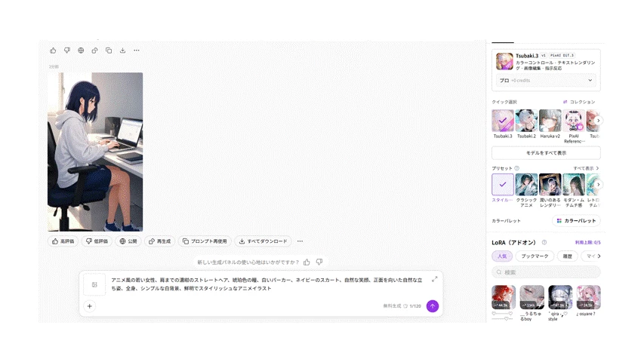Select the Tsubaki.3 quick model
The height and width of the screenshot is (362, 644).
point(503,124)
